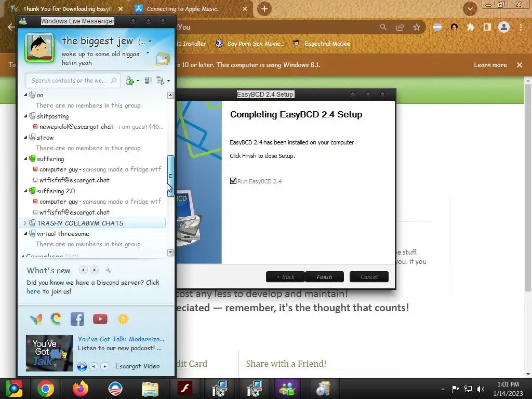Open Chrome's three-dot menu
This screenshot has width=532, height=399.
coord(521,27)
